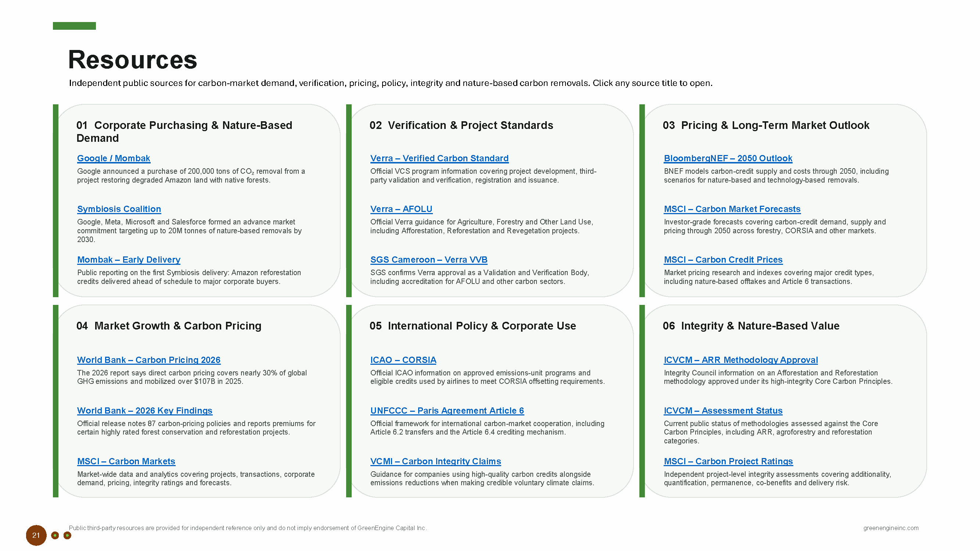Screen dimensions: 980x551
Task: Open ICVCM – ARR Methodology Approval link
Action: pyautogui.click(x=741, y=360)
